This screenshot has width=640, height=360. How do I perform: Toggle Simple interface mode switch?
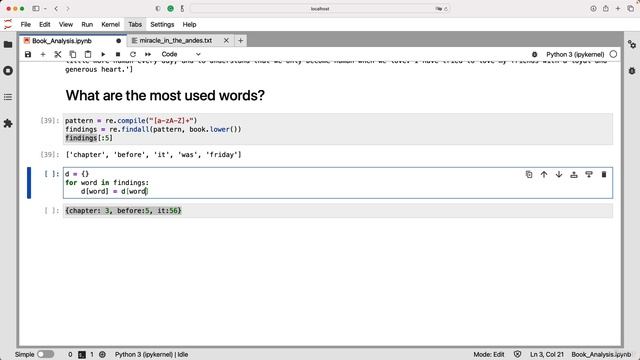point(45,354)
